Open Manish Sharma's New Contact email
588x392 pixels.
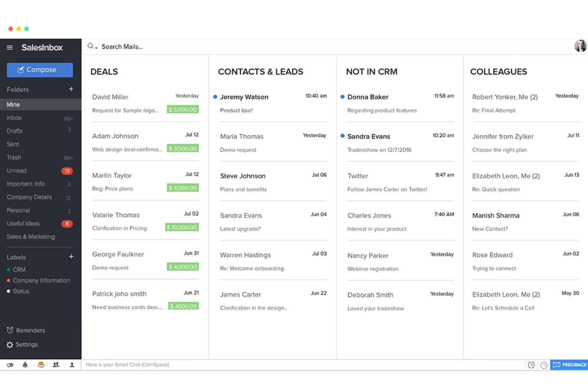coord(526,222)
